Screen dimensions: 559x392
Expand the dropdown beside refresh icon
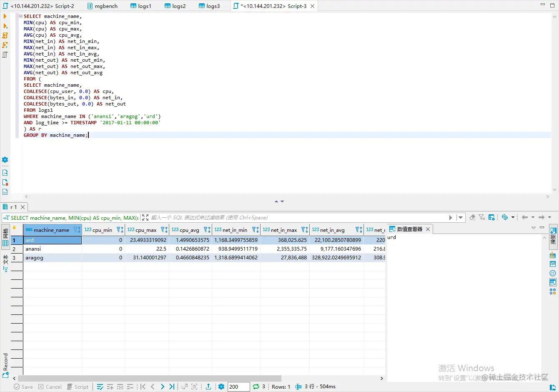coord(513,217)
